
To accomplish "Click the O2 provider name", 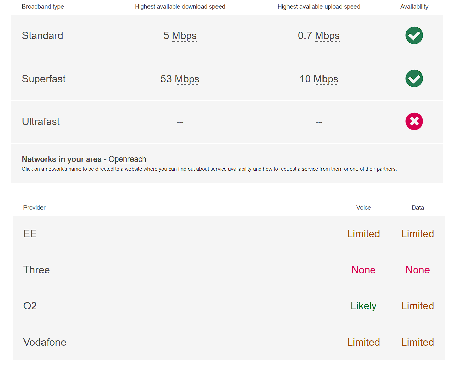I will pos(30,306).
